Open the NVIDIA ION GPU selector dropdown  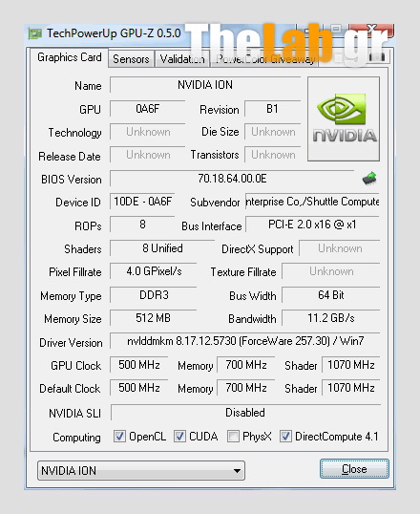pos(141,470)
